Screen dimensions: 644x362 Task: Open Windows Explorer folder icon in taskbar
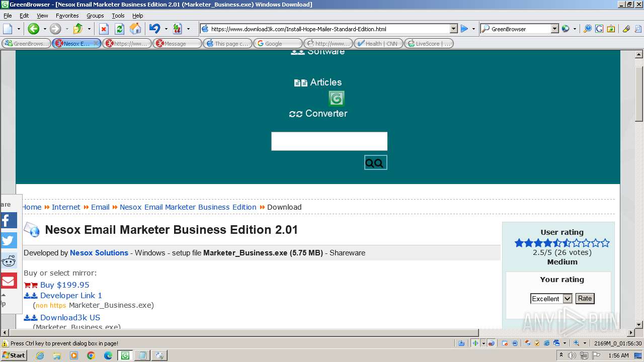(57, 355)
